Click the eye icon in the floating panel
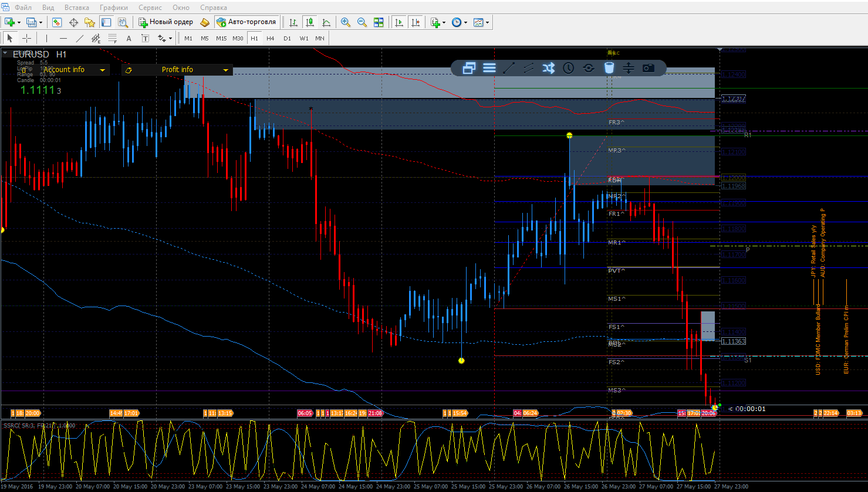This screenshot has width=868, height=492. pyautogui.click(x=589, y=68)
